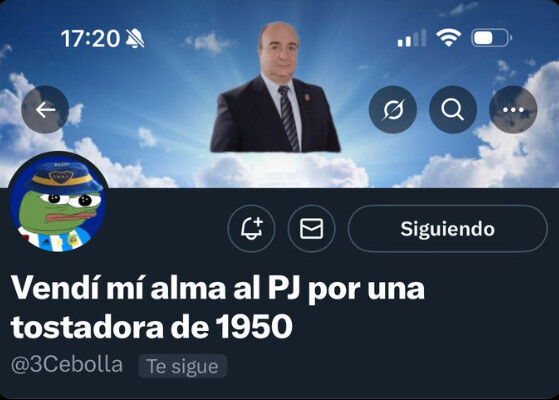Tap the man in suit on banner
Screen dimensions: 559x400
coord(275,87)
